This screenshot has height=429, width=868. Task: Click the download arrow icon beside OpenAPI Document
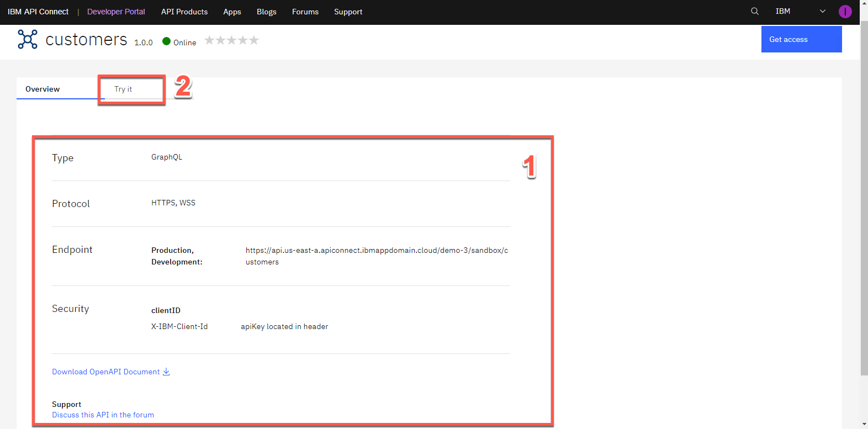click(x=166, y=372)
